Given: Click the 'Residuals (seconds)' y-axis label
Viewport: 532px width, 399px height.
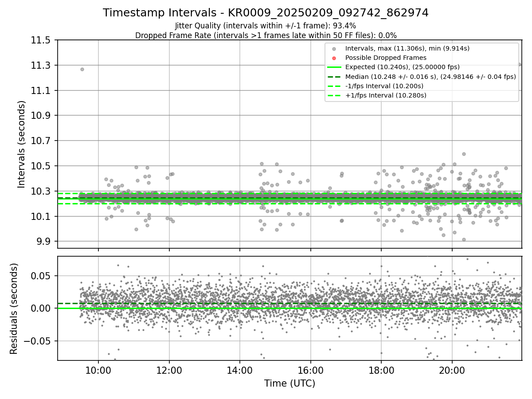Looking at the screenshot, I should tap(14, 309).
